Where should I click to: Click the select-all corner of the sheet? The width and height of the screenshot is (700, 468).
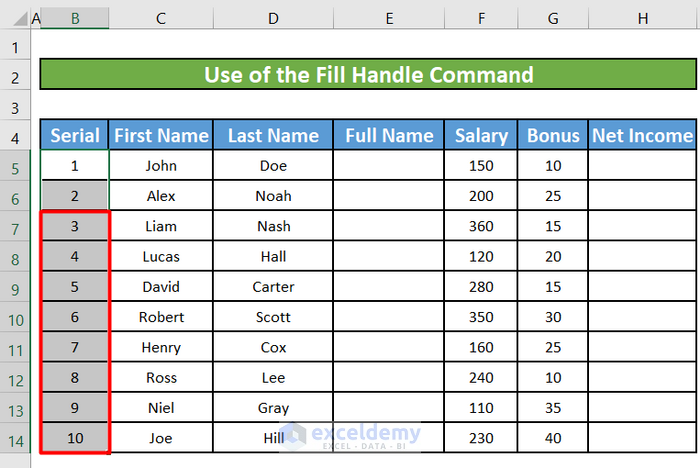(x=14, y=17)
